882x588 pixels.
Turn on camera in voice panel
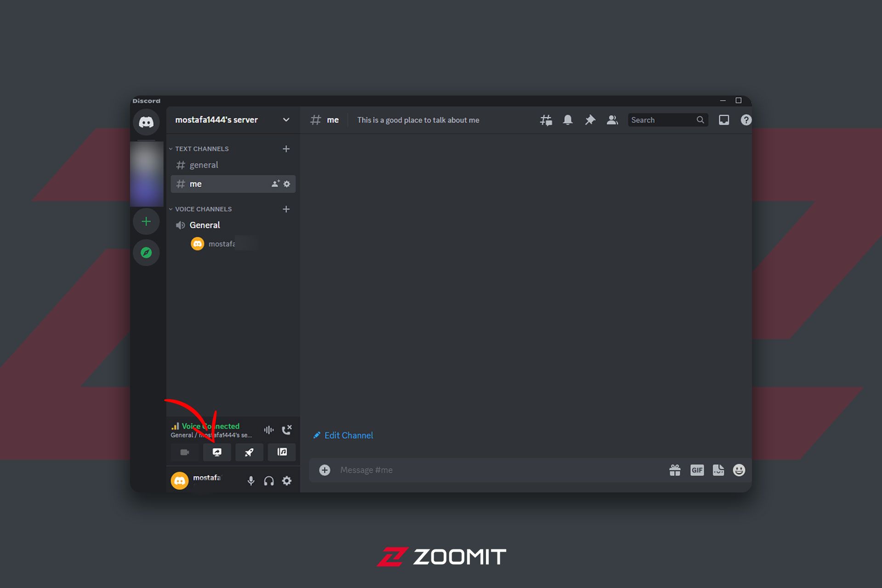pyautogui.click(x=185, y=452)
